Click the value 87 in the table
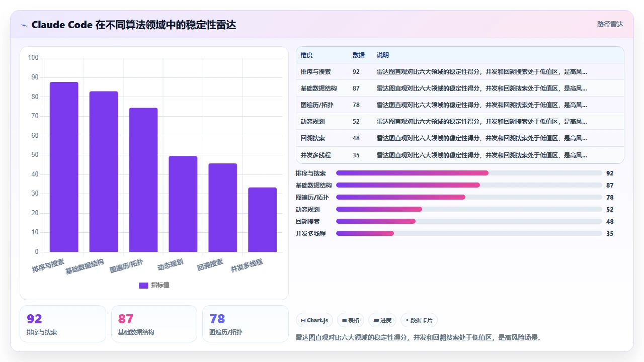644x362 pixels. tap(356, 88)
